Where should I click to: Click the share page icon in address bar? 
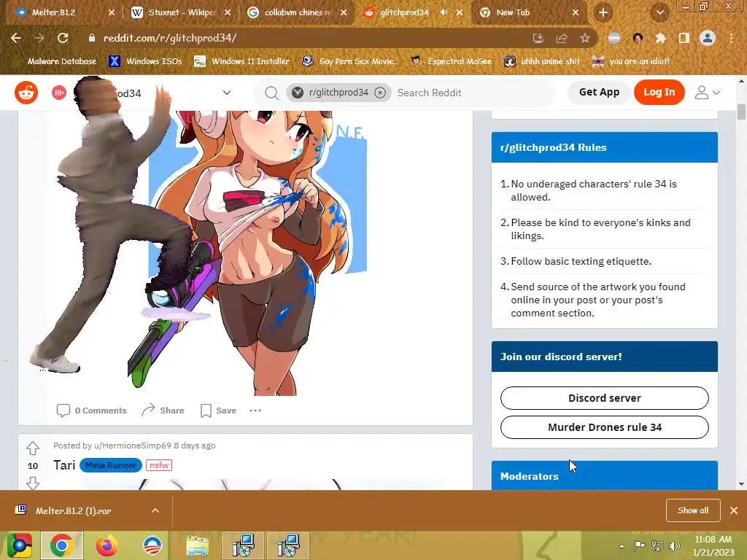click(562, 39)
